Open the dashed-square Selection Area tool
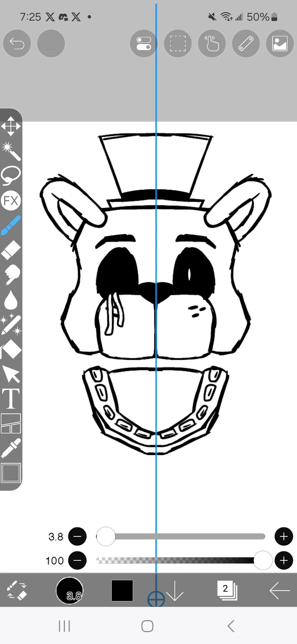Screen dimensions: 297x644 178,44
